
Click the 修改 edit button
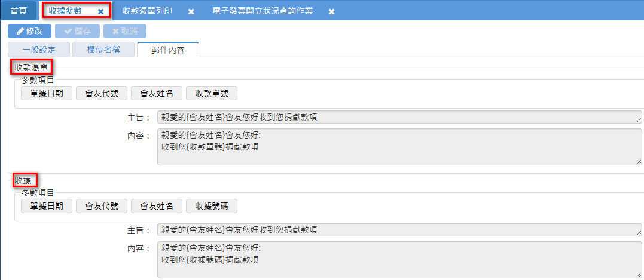(29, 31)
